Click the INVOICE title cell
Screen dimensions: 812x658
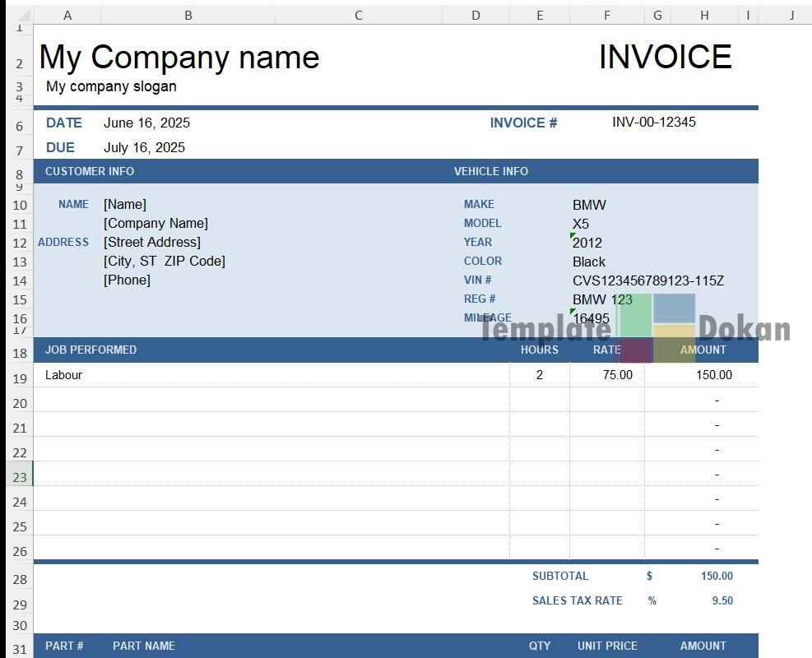665,57
